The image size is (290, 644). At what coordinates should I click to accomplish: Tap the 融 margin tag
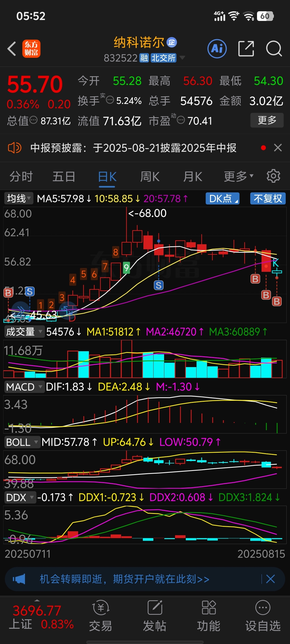pyautogui.click(x=144, y=58)
